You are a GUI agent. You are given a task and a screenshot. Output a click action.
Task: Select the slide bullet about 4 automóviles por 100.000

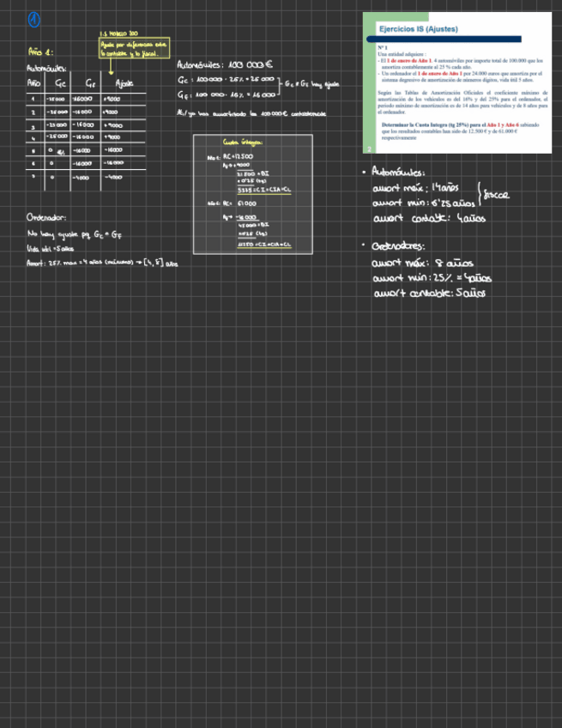pos(460,64)
